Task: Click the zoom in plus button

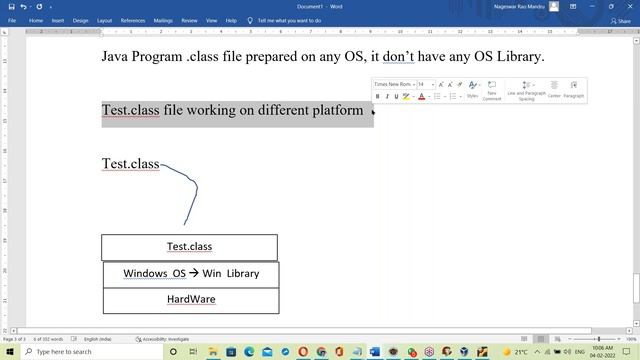Action: click(619, 339)
